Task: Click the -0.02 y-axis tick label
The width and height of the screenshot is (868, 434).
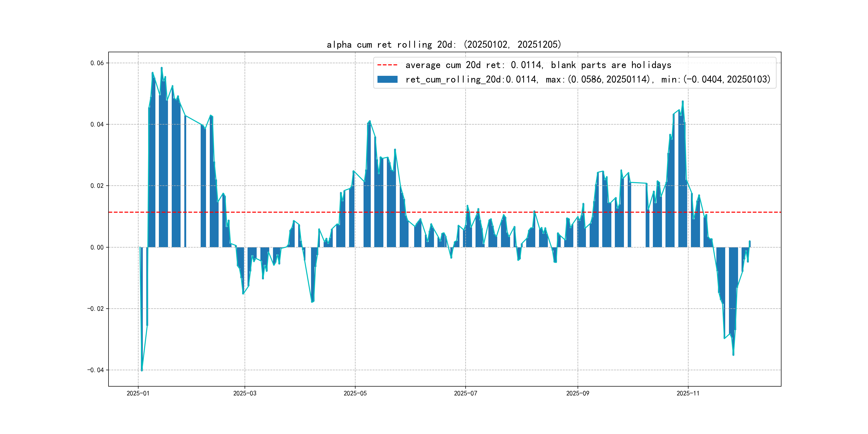Action: click(x=95, y=309)
